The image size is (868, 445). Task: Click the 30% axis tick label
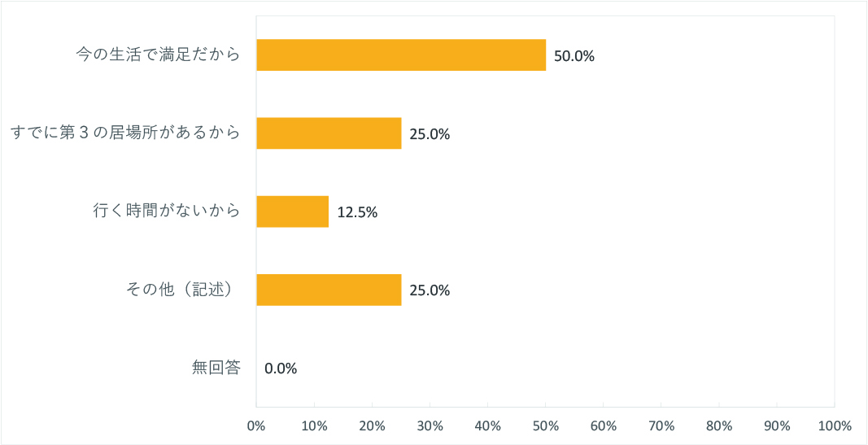click(x=430, y=426)
